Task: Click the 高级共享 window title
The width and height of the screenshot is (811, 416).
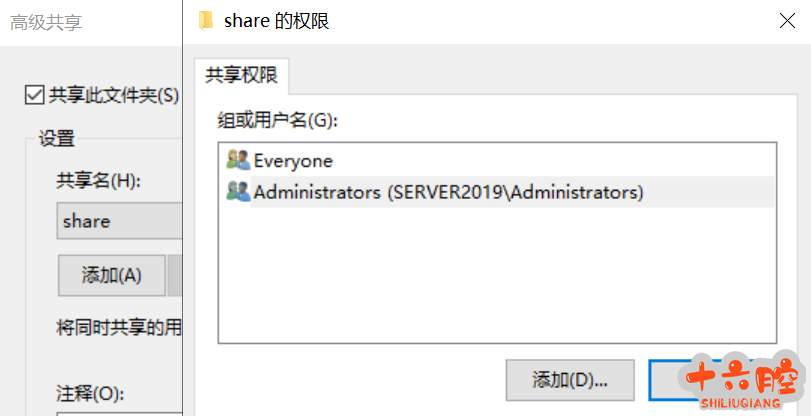Action: point(46,22)
